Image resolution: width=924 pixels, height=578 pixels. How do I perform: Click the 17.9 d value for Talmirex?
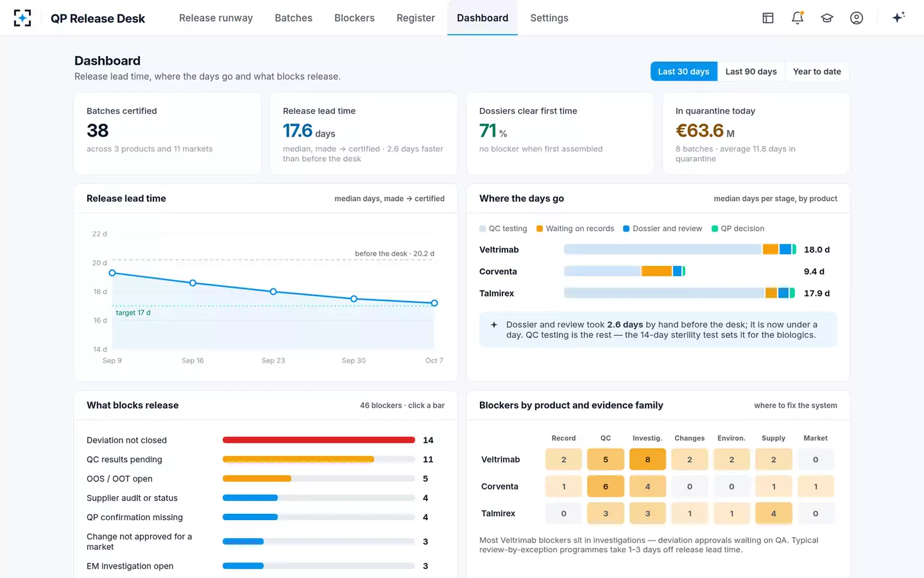pyautogui.click(x=817, y=293)
